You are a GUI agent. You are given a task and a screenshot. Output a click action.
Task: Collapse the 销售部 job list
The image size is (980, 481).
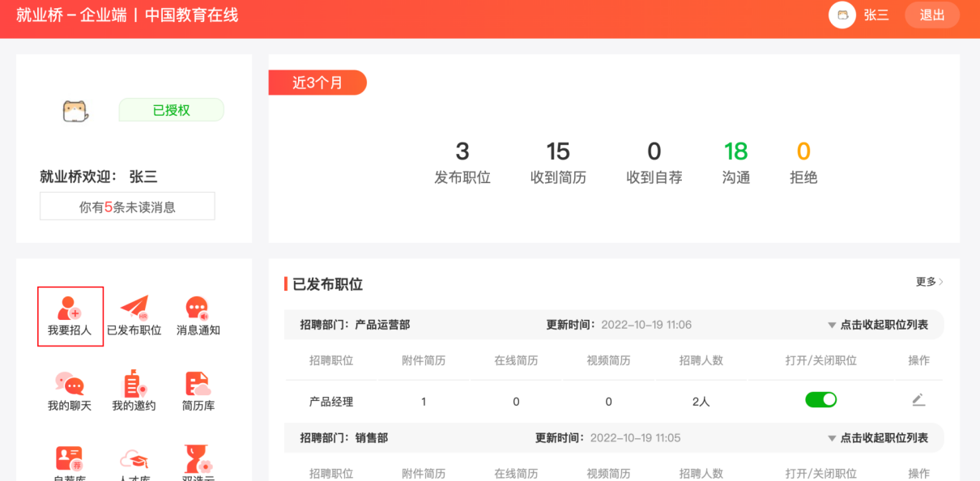coord(879,437)
